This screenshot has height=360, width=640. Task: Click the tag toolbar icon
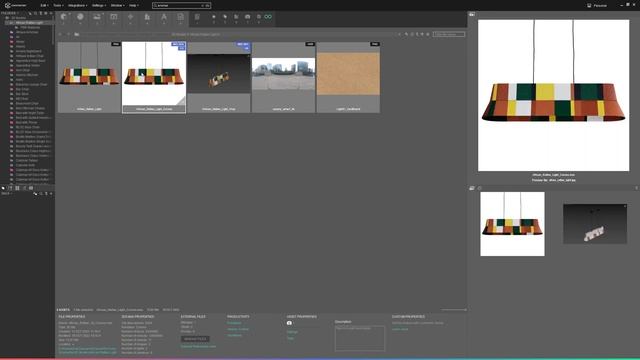225,17
